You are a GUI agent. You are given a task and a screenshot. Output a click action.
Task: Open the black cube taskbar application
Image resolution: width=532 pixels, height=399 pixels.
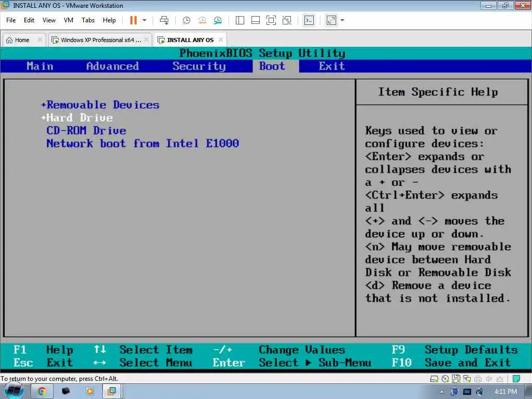coord(66,392)
